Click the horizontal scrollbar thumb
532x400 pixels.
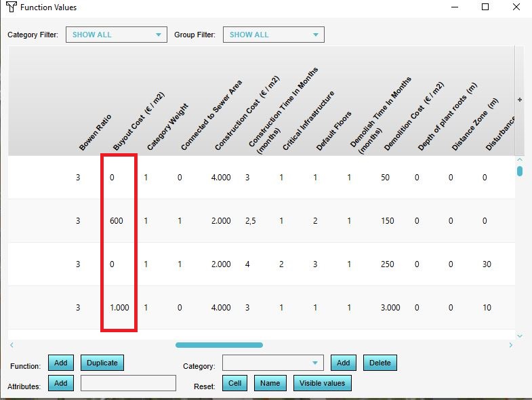pyautogui.click(x=219, y=345)
